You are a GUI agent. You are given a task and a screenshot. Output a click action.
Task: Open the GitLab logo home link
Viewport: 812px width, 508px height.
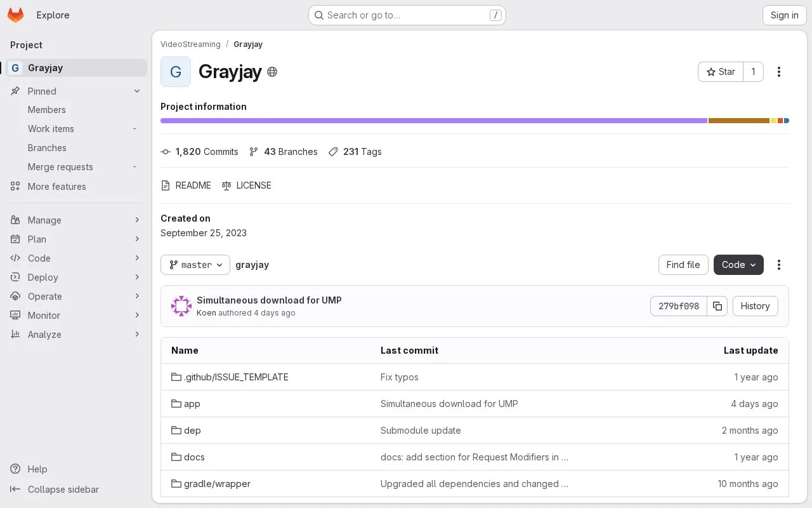tap(16, 15)
